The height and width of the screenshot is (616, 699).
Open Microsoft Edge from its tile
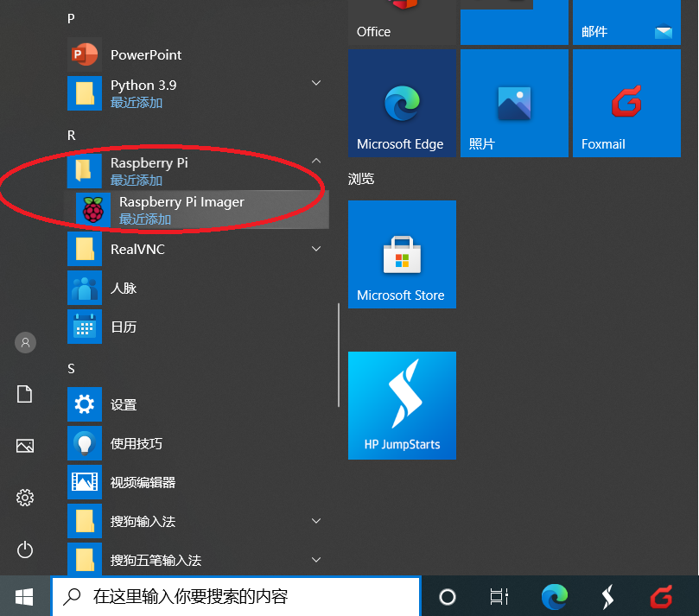click(401, 103)
